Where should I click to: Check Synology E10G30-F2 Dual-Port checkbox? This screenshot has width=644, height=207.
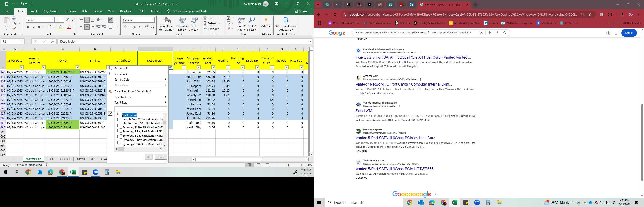(121, 144)
